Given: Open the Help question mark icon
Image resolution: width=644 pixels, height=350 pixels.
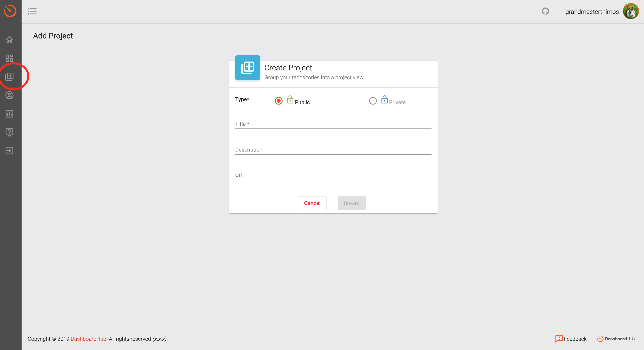Looking at the screenshot, I should (9, 132).
